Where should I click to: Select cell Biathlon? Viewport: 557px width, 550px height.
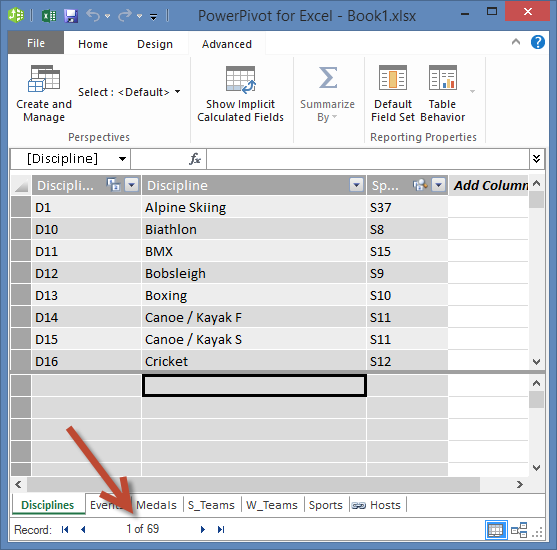tap(254, 229)
